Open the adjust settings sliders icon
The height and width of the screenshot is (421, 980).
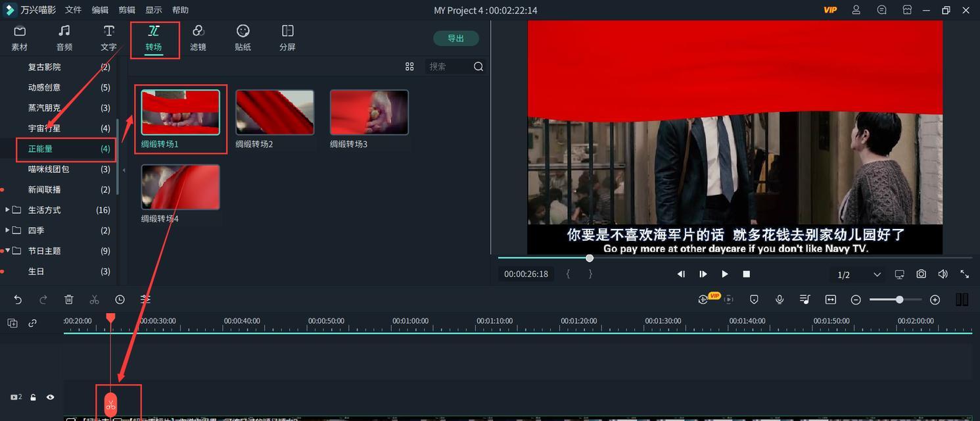point(145,299)
